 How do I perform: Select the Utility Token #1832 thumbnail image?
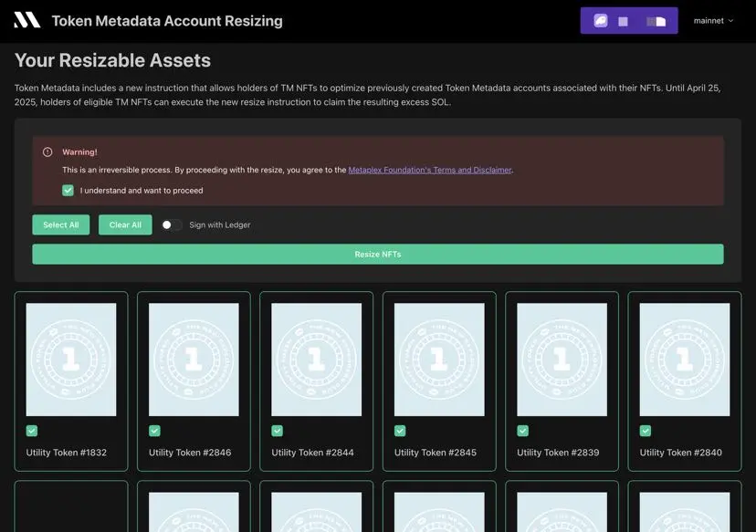pos(71,360)
